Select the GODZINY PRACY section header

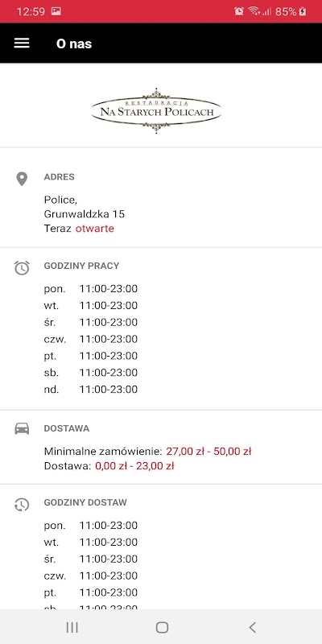tap(81, 266)
